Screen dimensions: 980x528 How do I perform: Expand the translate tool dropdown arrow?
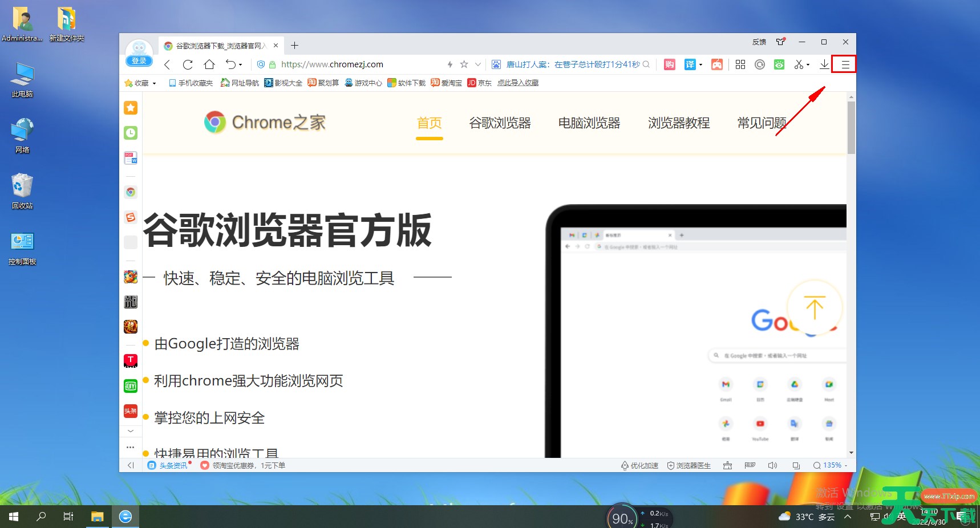tap(700, 65)
